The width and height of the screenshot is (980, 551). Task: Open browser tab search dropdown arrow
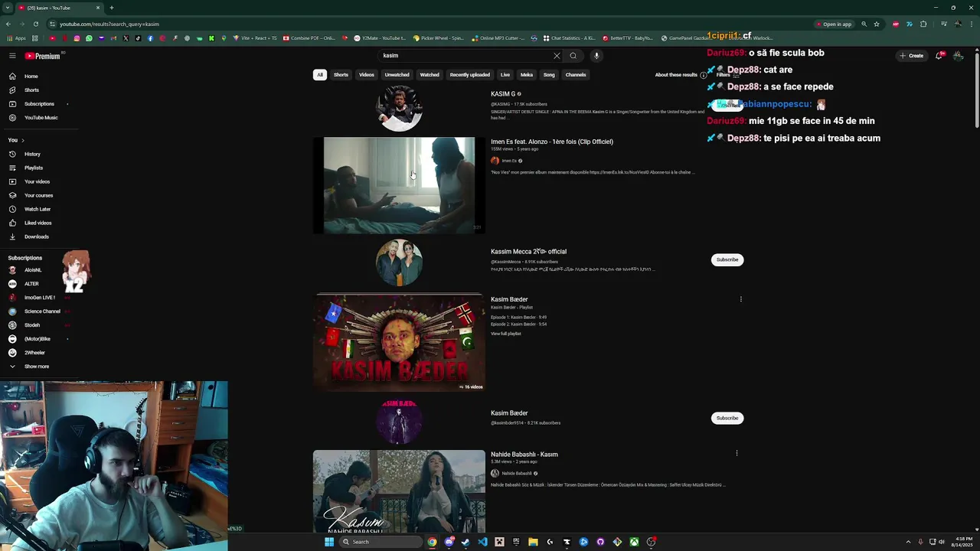coord(7,8)
